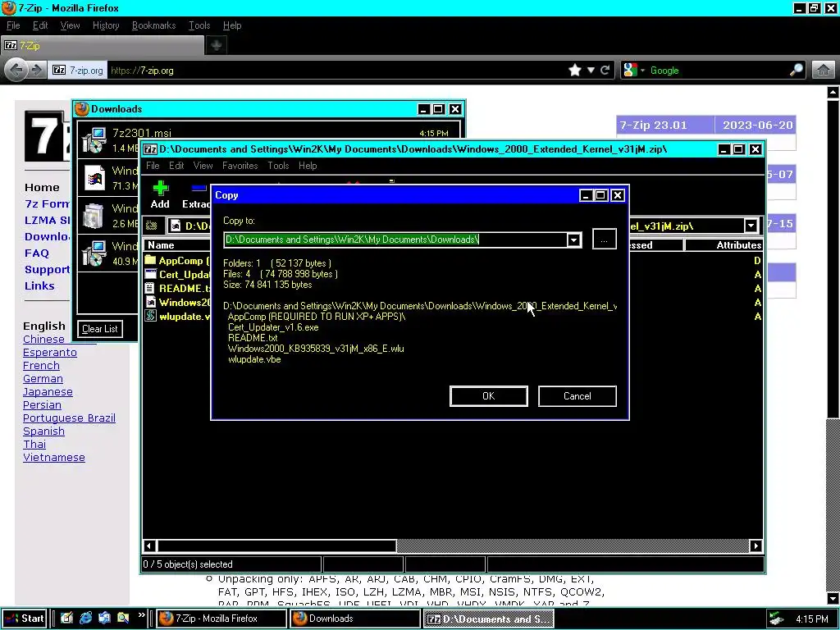Open the Esperanto language link
840x630 pixels.
coord(50,353)
